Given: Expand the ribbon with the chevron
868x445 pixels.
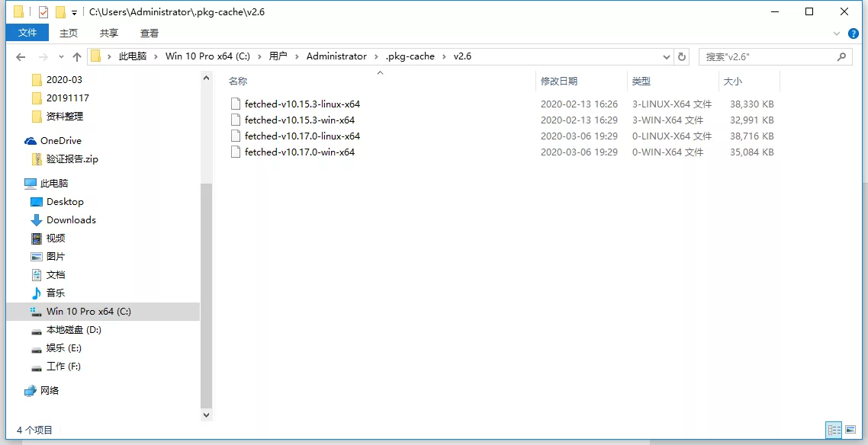Looking at the screenshot, I should (837, 34).
